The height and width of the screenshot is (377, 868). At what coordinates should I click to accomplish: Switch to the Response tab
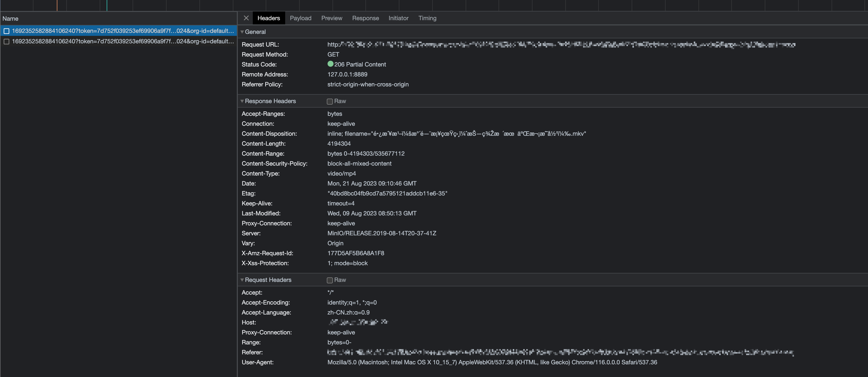(365, 18)
